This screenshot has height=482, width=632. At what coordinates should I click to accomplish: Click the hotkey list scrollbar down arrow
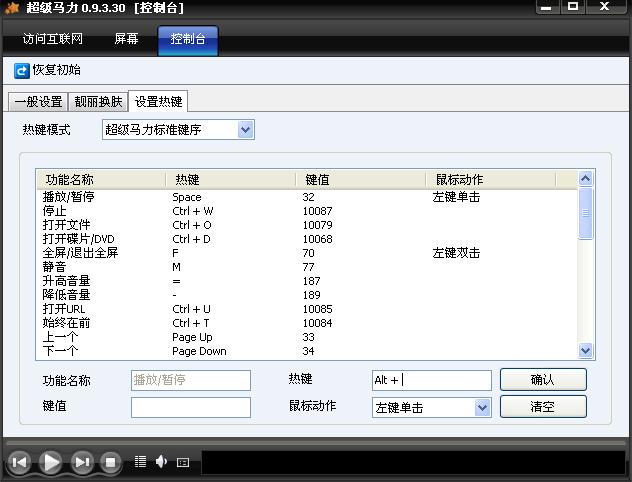pyautogui.click(x=585, y=351)
